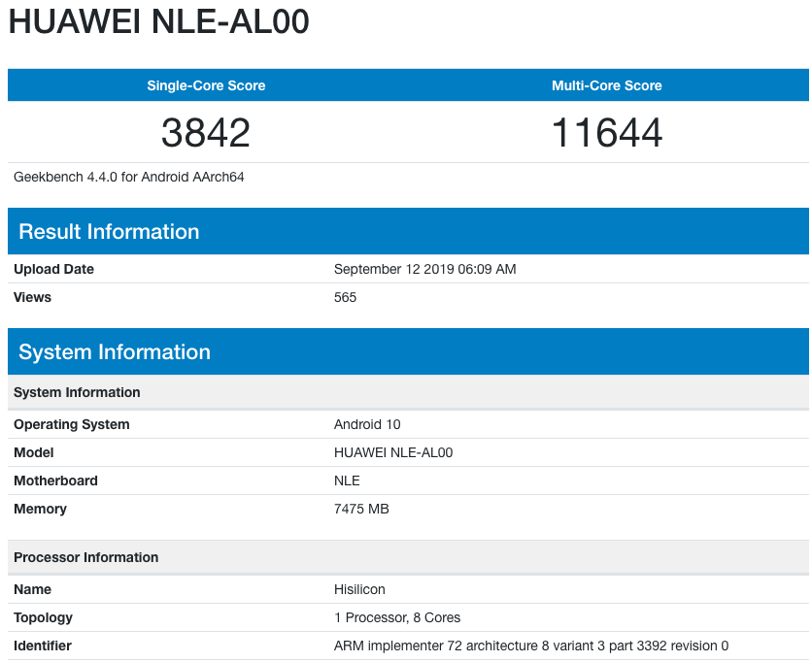This screenshot has width=812, height=662.
Task: Select the Single-Core Score header
Action: point(206,85)
